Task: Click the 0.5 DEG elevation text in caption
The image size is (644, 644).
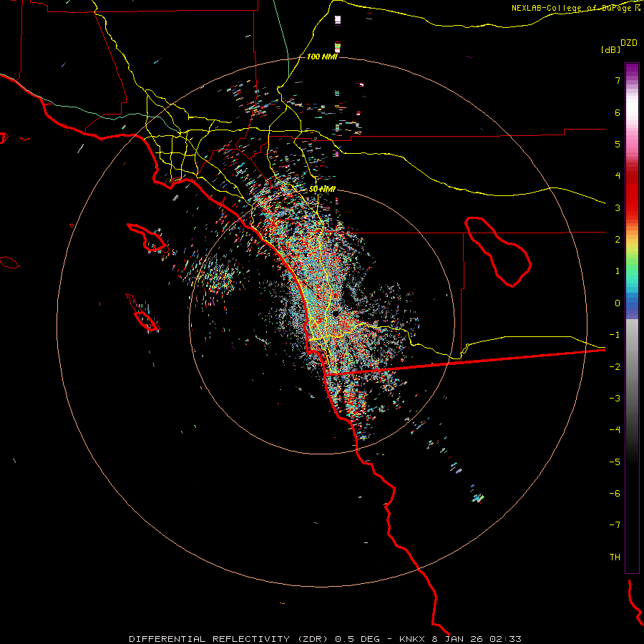Action: pyautogui.click(x=357, y=639)
